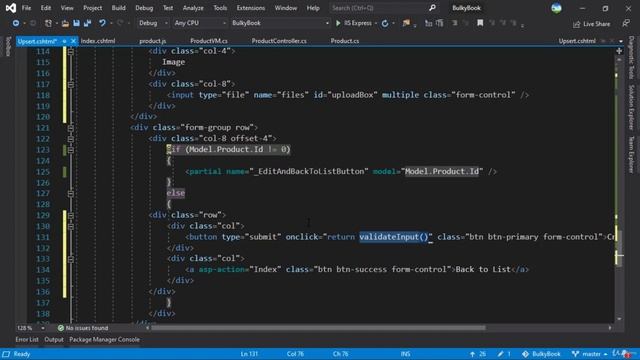Click the split editor plus icon

click(619, 51)
